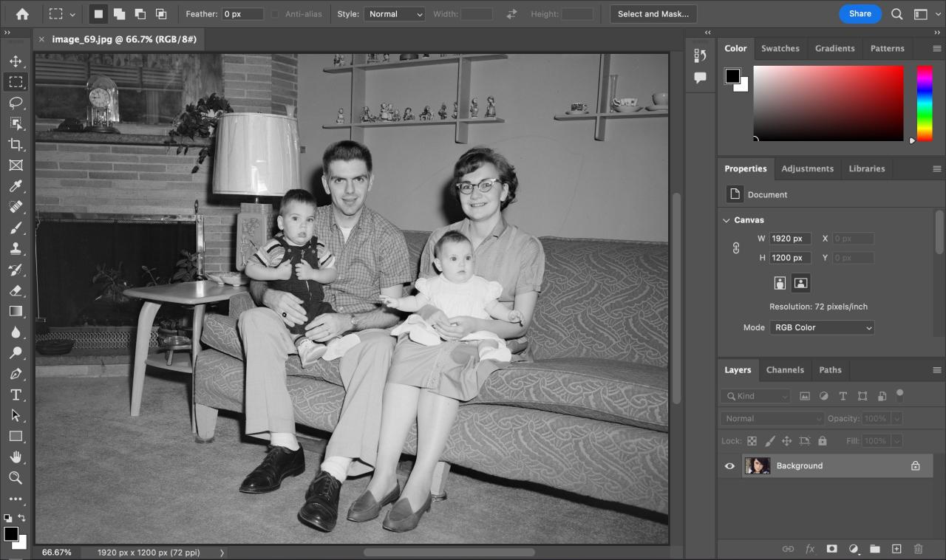Select the Lasso tool

pos(16,103)
